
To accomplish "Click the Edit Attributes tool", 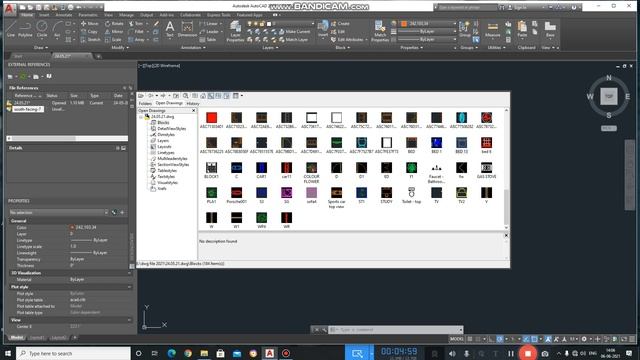I will [x=349, y=40].
